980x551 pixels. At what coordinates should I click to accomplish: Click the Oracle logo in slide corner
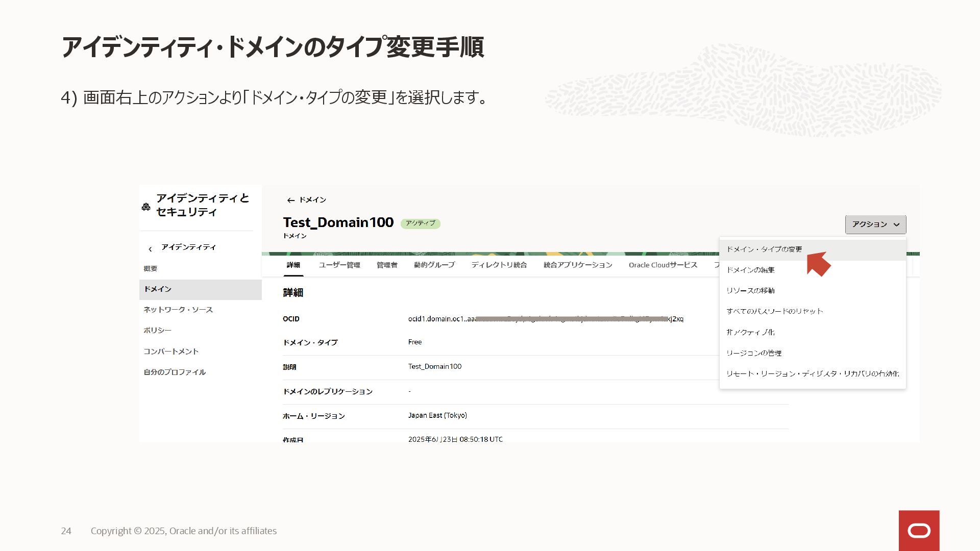pyautogui.click(x=919, y=531)
